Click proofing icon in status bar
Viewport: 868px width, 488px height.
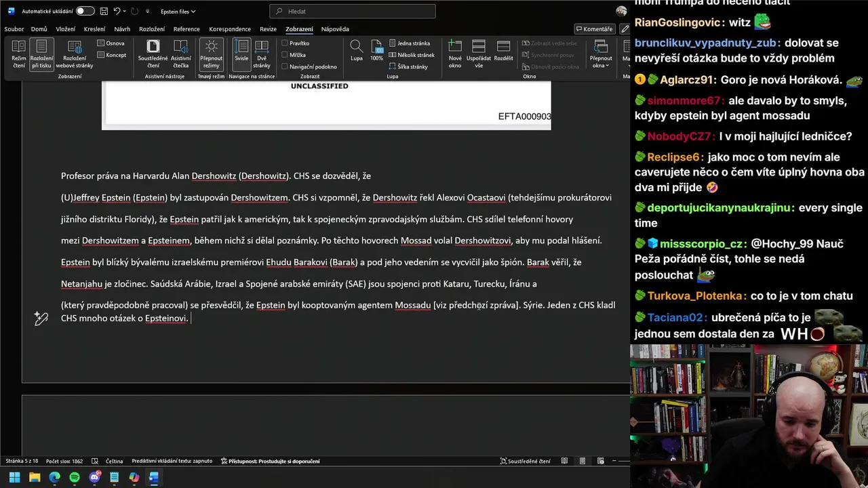point(95,461)
